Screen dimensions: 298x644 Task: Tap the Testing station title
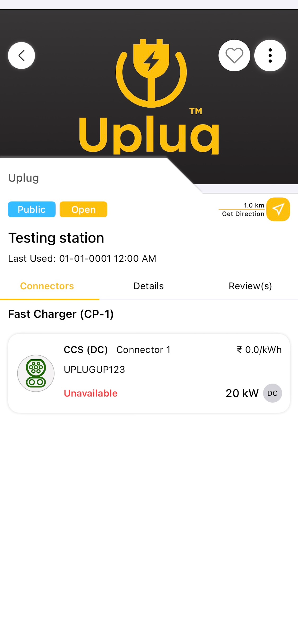(56, 238)
